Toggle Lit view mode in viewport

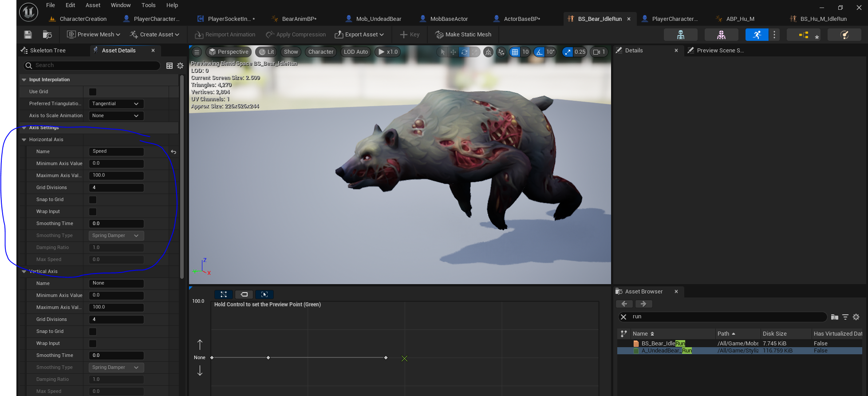[266, 52]
